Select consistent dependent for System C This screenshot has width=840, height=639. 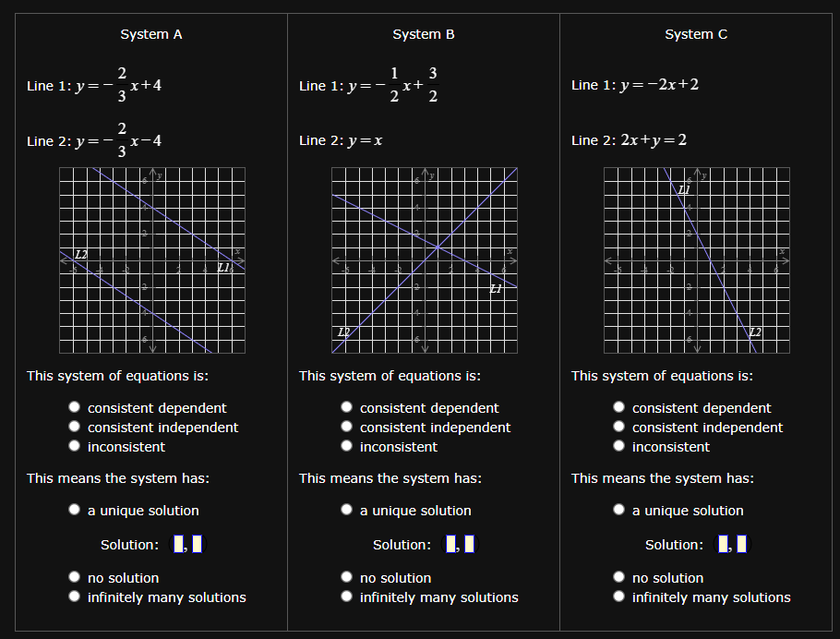[x=618, y=406]
